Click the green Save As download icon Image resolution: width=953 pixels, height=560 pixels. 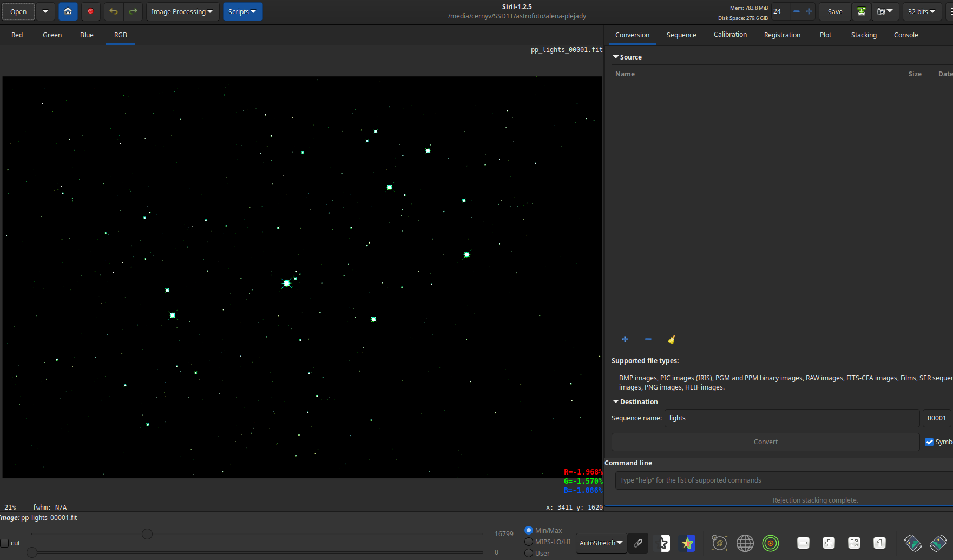pyautogui.click(x=861, y=11)
